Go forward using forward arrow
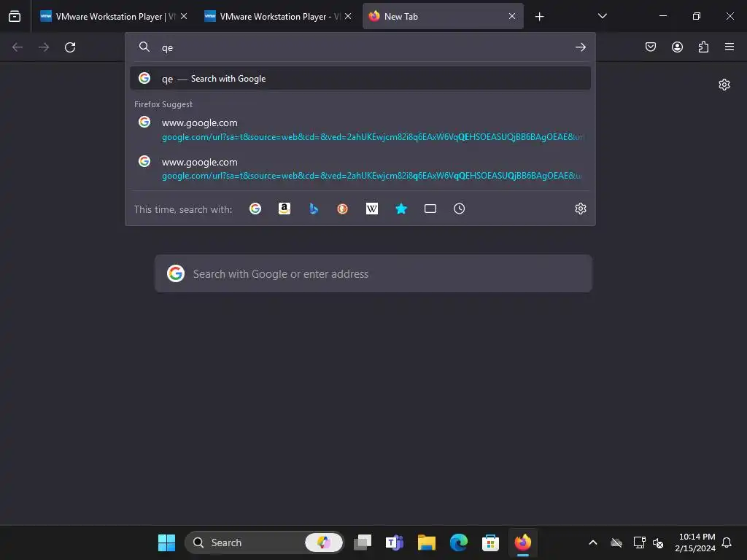Image resolution: width=747 pixels, height=560 pixels. click(x=44, y=47)
